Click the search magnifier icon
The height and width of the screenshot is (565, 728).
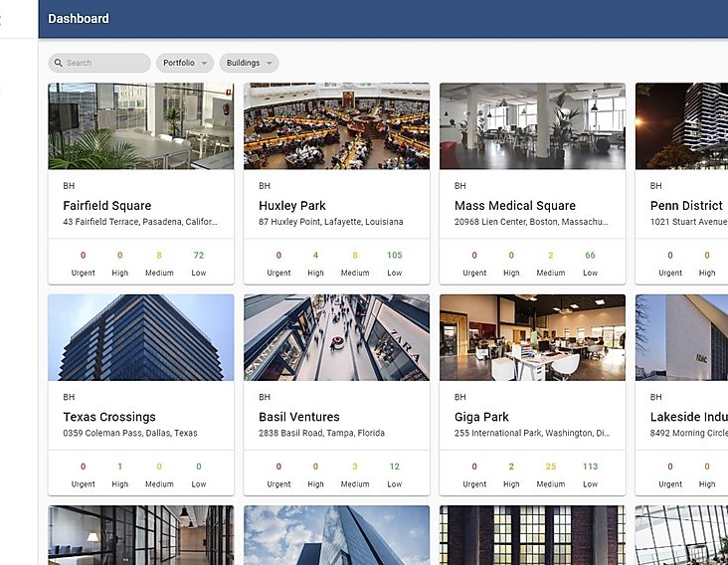58,63
